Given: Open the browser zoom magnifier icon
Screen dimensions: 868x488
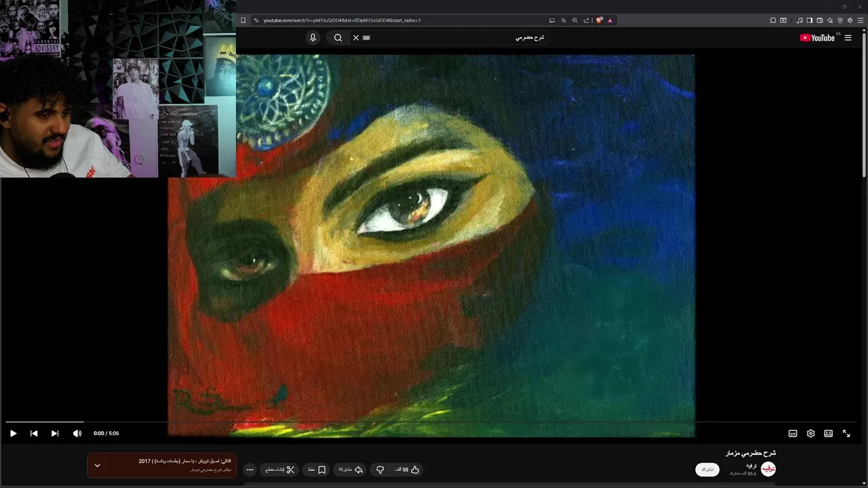Looking at the screenshot, I should 575,20.
